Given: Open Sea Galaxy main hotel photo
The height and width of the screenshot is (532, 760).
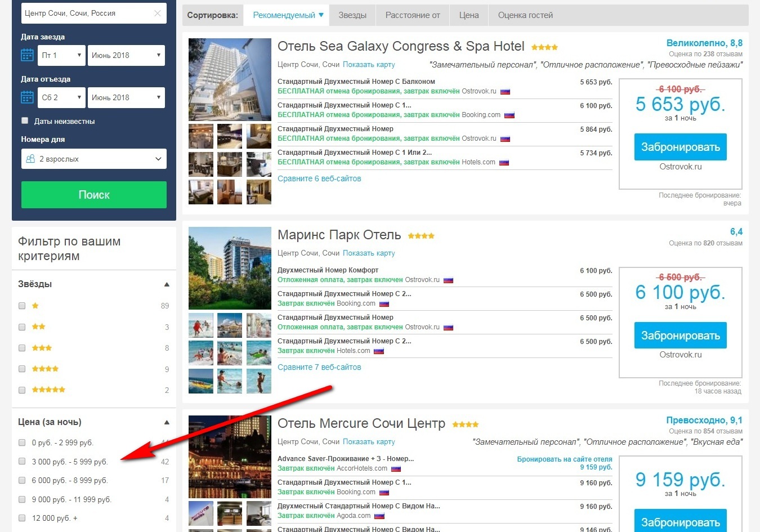Looking at the screenshot, I should coord(230,79).
